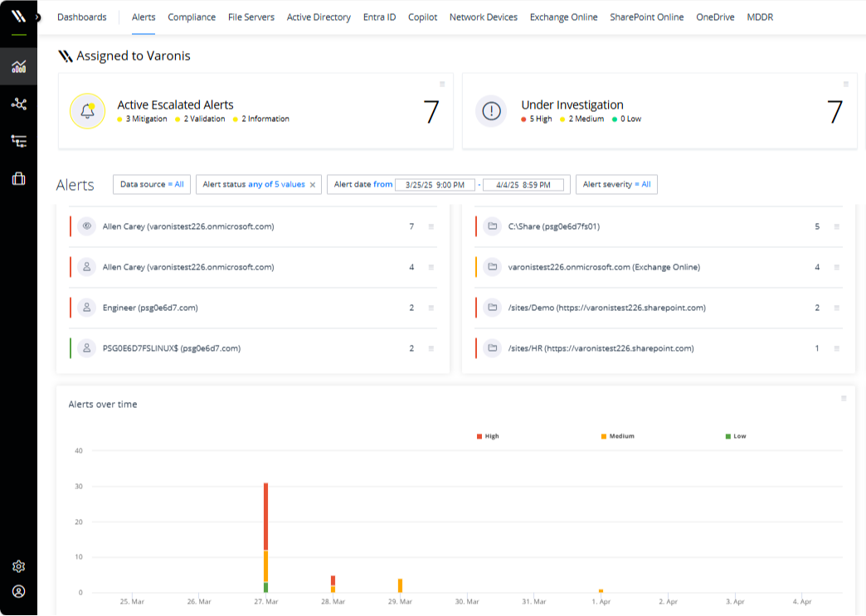Open the Data source filter dropdown

[152, 184]
